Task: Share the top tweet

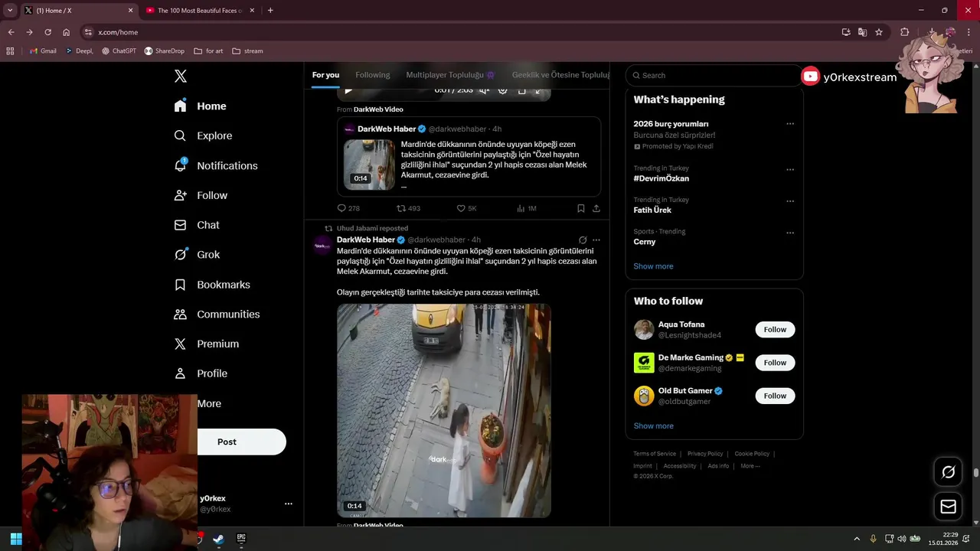Action: pos(596,208)
